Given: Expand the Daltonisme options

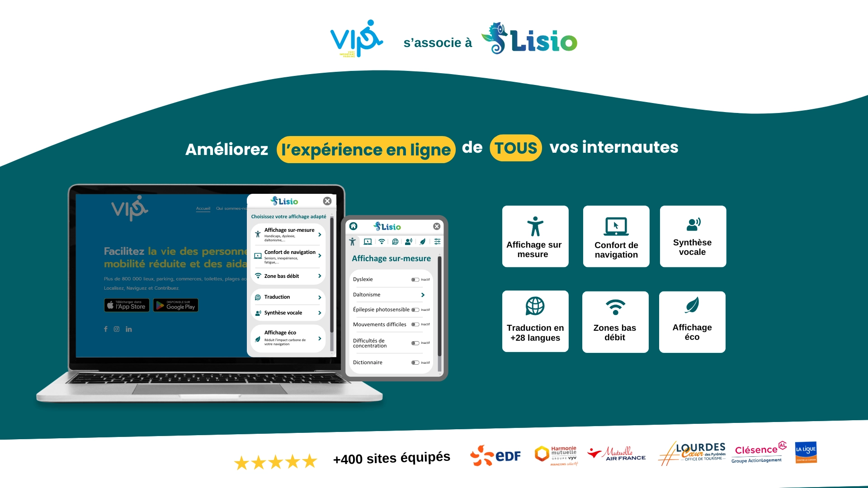Looking at the screenshot, I should [424, 295].
